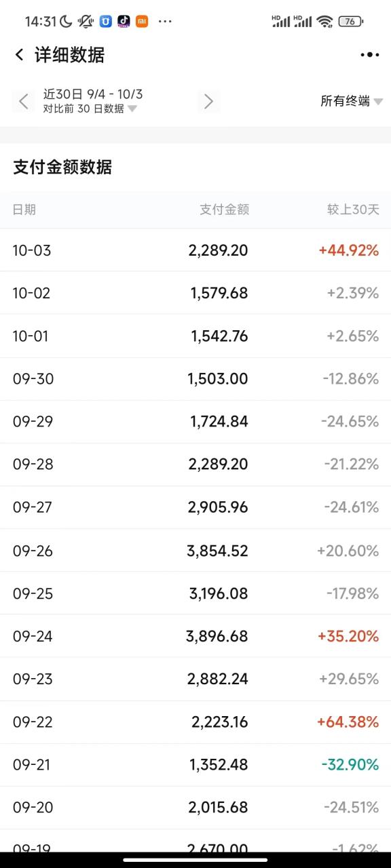Tap the +64.38% change for 09-22

coord(348,722)
